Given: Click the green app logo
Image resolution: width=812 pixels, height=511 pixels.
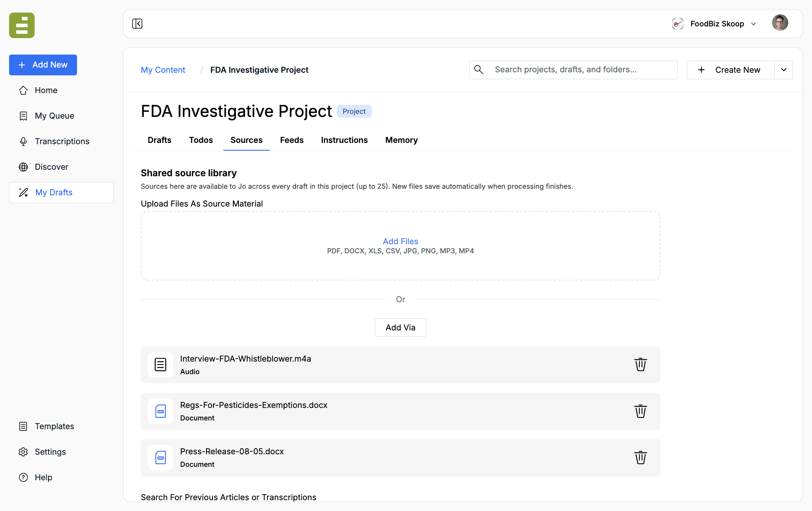Looking at the screenshot, I should pyautogui.click(x=22, y=25).
